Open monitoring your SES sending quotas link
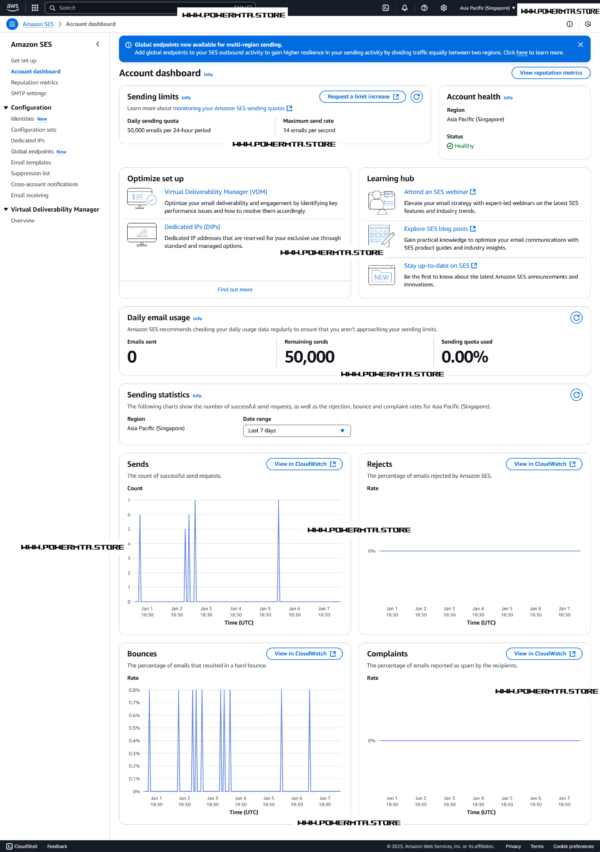Image resolution: width=600 pixels, height=852 pixels. [232, 108]
